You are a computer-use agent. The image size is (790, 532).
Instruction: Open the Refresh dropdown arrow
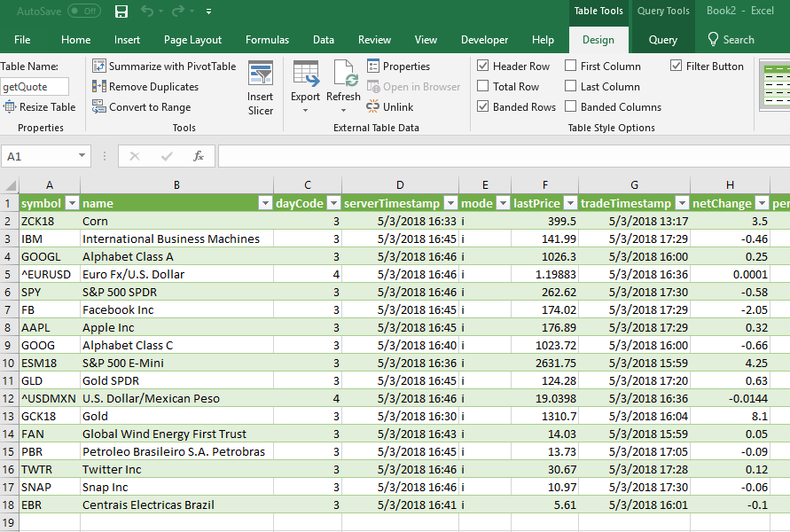coord(344,110)
